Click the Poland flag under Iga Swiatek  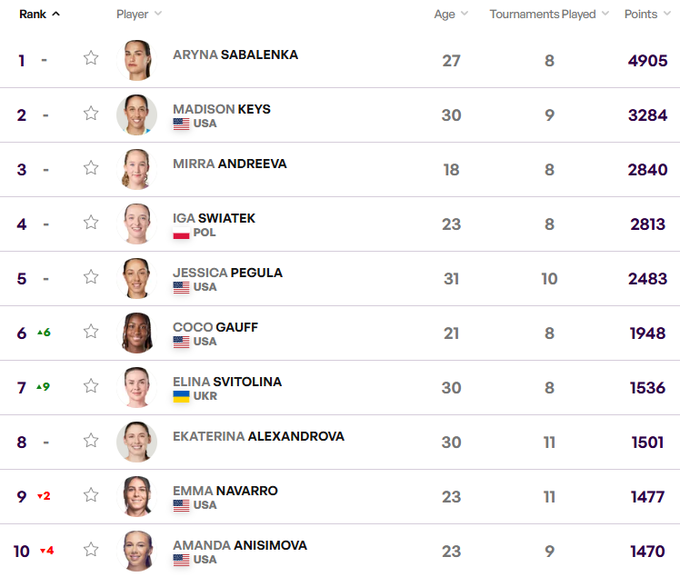tap(181, 233)
